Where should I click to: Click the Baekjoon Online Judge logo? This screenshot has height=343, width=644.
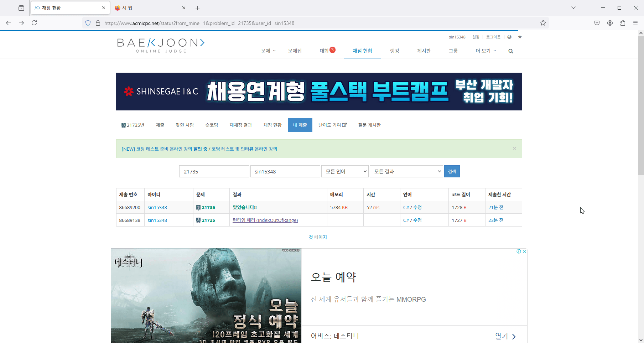tap(161, 45)
